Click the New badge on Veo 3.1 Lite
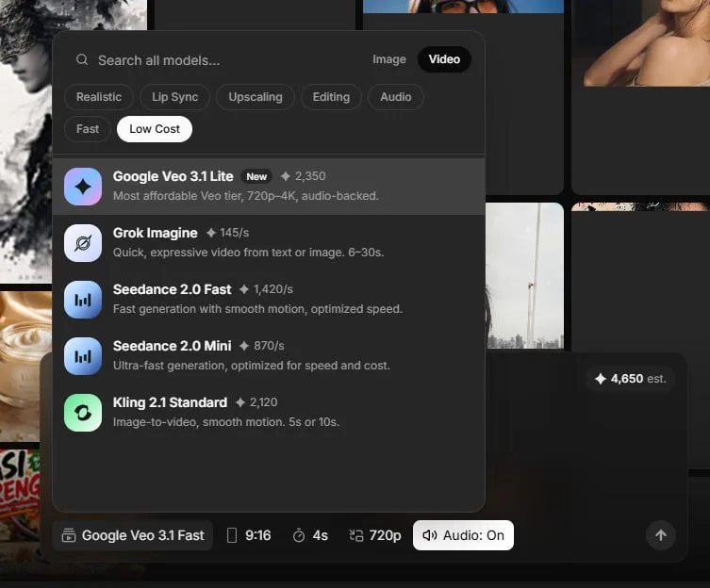The height and width of the screenshot is (588, 710). [256, 176]
